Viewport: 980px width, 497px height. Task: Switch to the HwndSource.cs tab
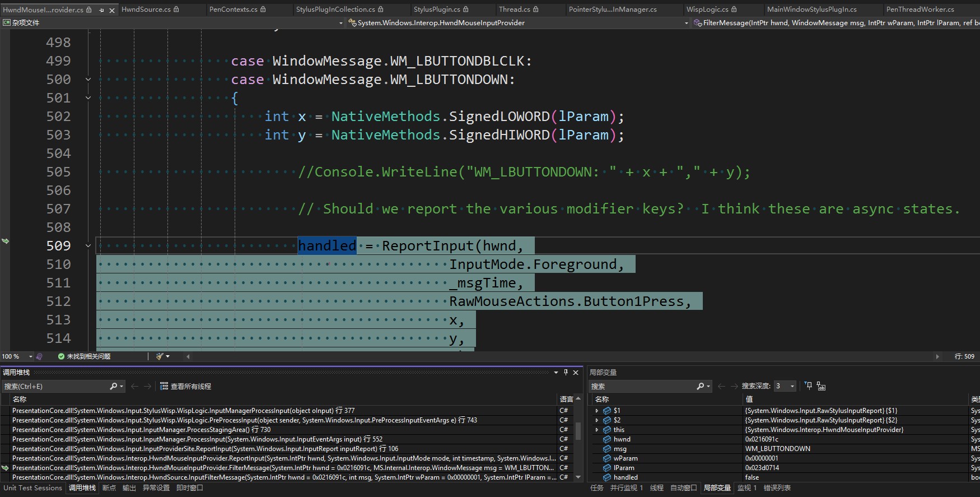click(x=146, y=10)
